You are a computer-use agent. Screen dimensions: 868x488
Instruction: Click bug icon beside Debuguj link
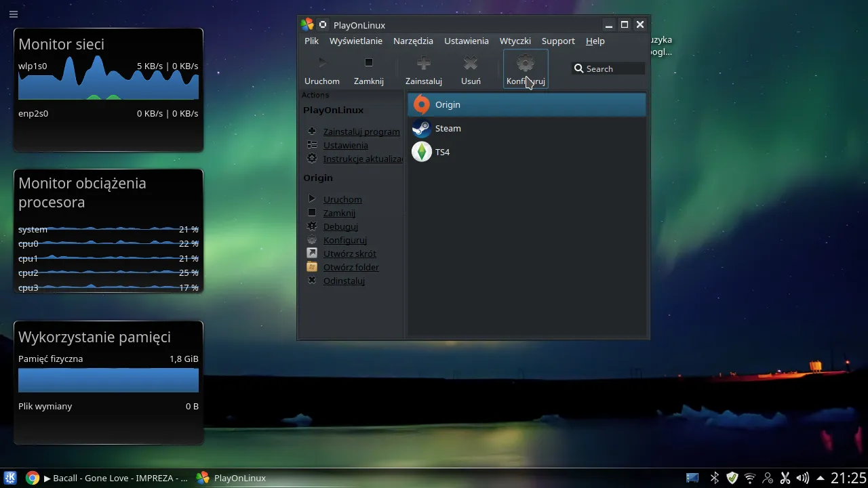[x=312, y=226]
